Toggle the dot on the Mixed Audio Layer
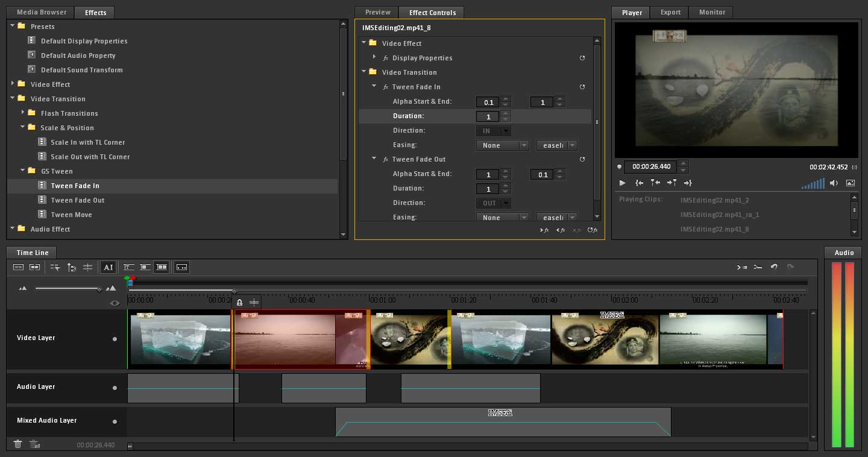 pos(115,421)
